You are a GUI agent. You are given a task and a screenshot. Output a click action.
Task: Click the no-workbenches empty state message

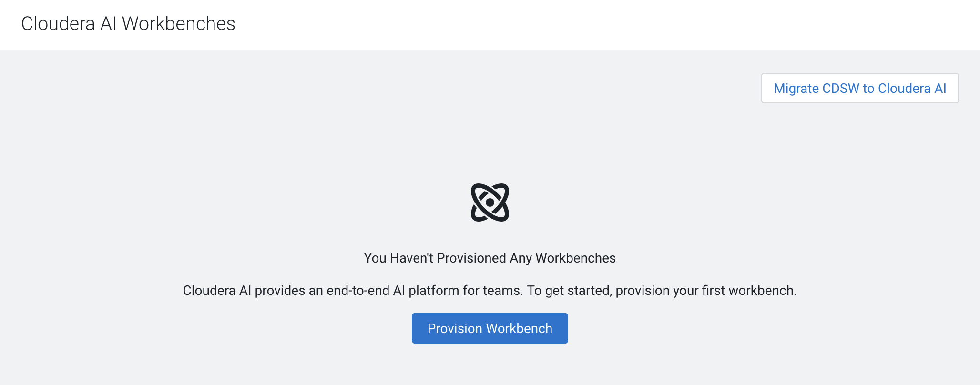[490, 258]
